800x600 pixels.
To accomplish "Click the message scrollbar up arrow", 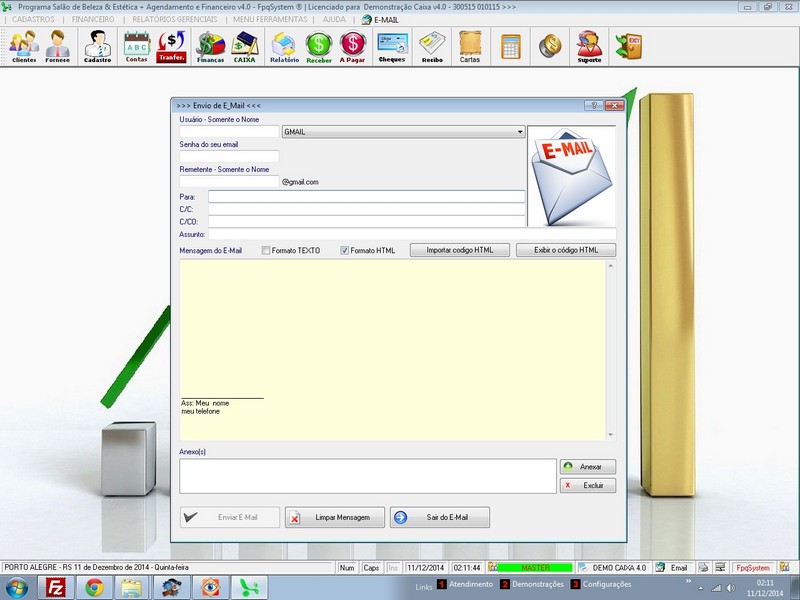I will click(611, 266).
